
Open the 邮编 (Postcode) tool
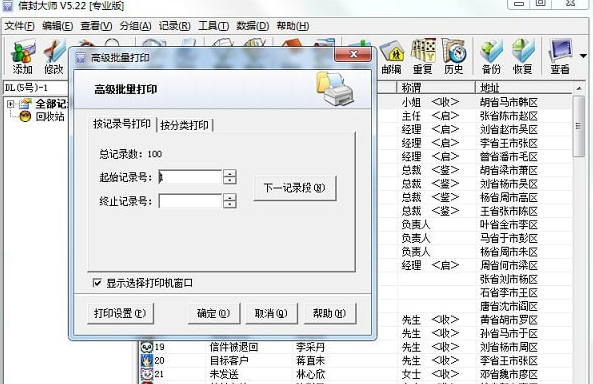point(392,57)
